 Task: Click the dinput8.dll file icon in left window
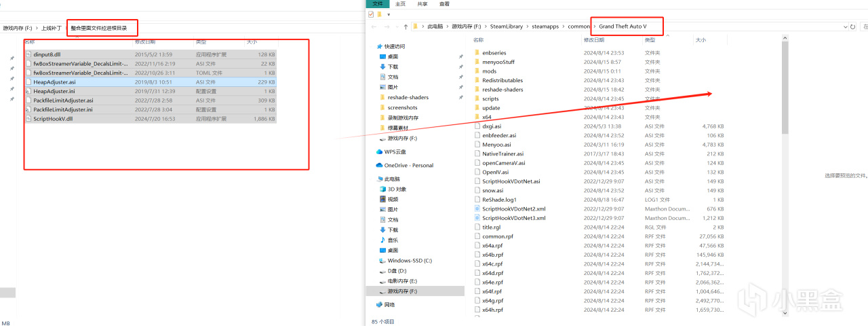(28, 54)
